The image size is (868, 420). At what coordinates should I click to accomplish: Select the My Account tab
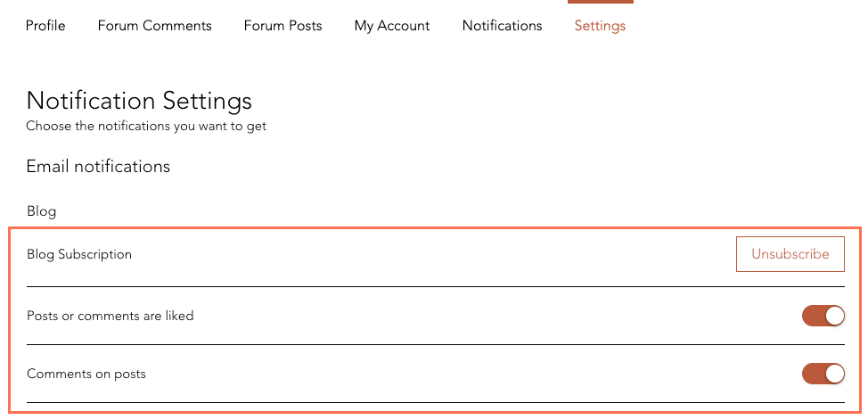[392, 26]
